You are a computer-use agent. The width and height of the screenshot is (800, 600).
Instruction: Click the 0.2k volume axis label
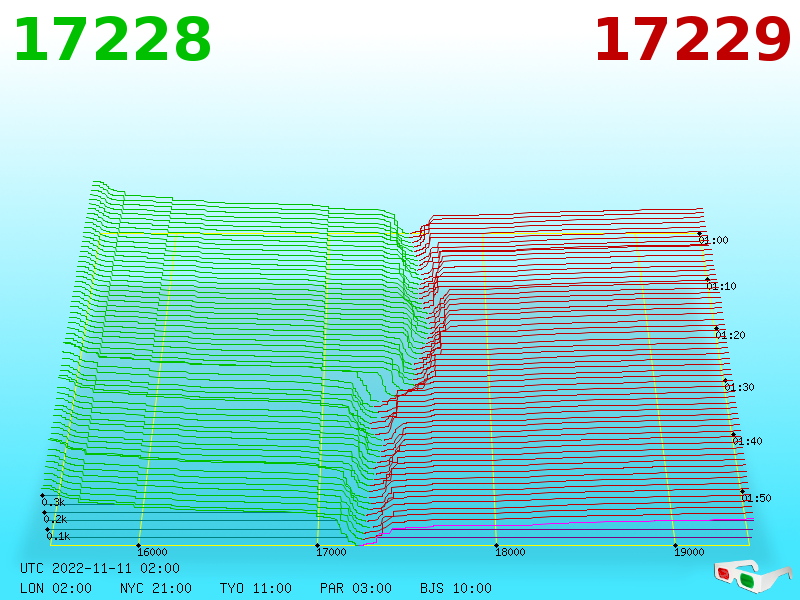(x=55, y=519)
